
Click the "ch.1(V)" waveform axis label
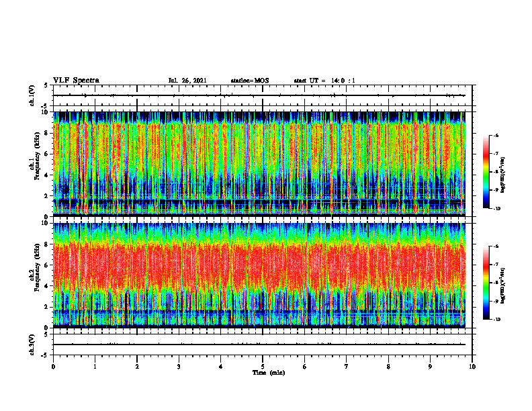(x=32, y=95)
